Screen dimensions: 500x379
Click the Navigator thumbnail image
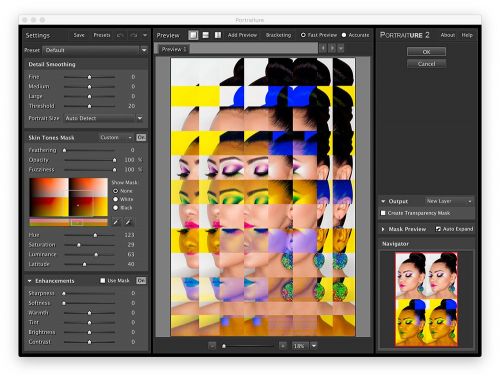coord(426,299)
